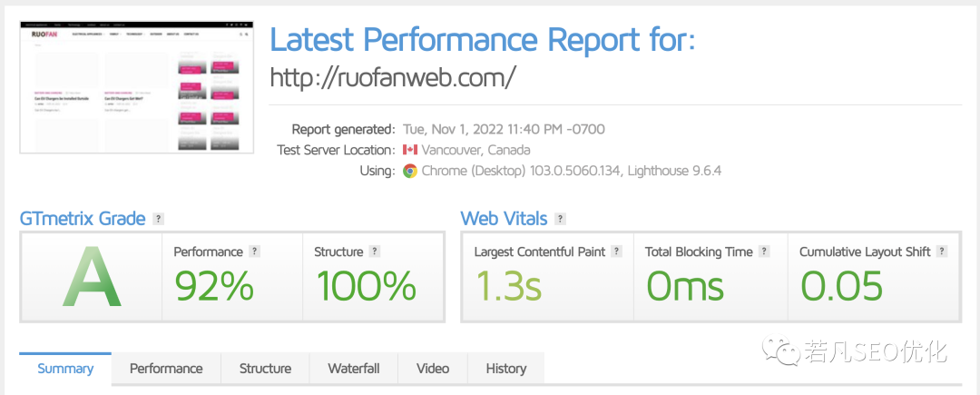Click the website screenshot thumbnail

click(x=137, y=87)
